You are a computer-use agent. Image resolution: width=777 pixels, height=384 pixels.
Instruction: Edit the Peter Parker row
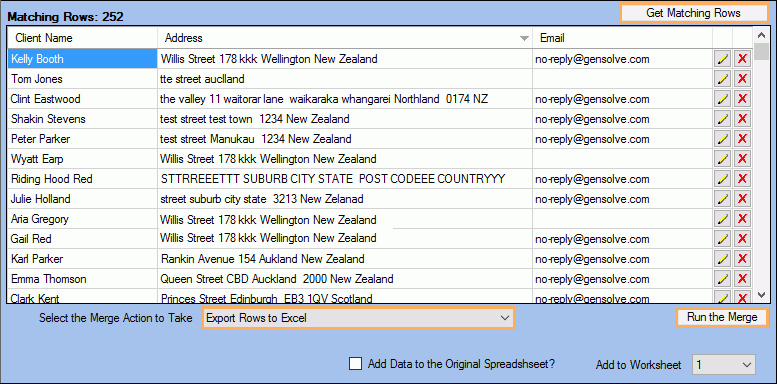722,139
